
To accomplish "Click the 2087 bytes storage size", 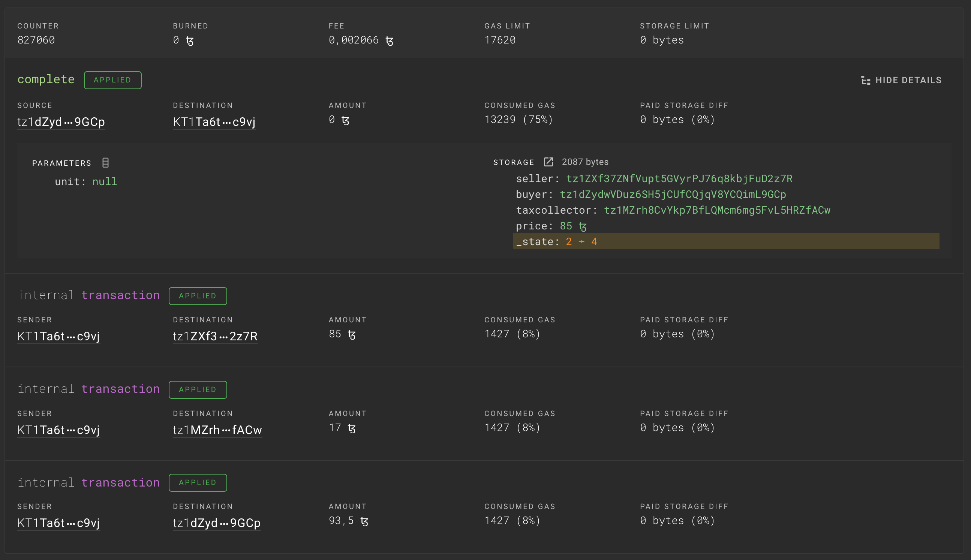I will [x=585, y=162].
